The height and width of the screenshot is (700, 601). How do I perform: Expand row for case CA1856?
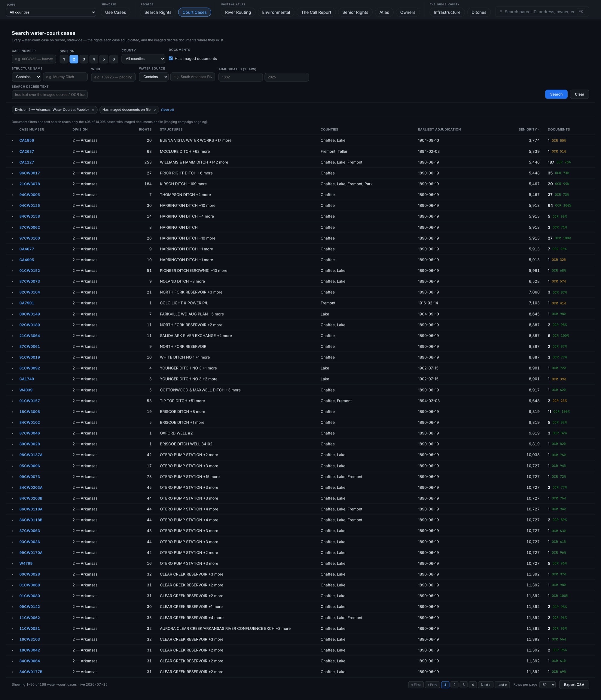(x=13, y=141)
